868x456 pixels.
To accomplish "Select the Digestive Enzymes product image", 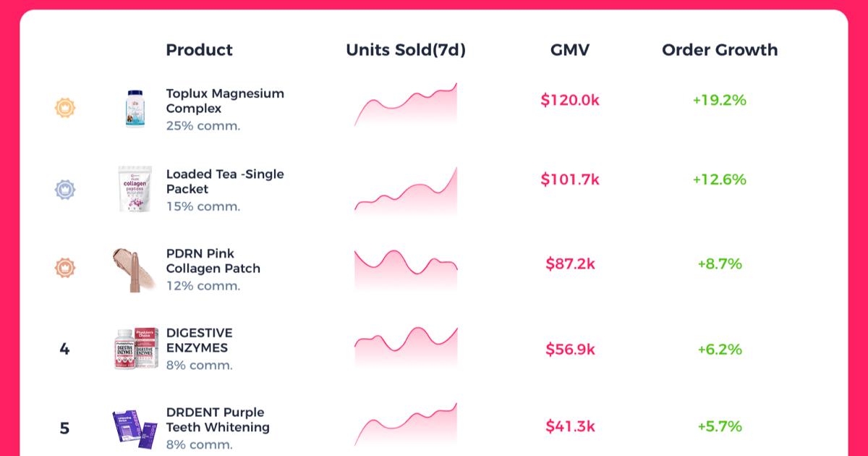I will pyautogui.click(x=136, y=349).
